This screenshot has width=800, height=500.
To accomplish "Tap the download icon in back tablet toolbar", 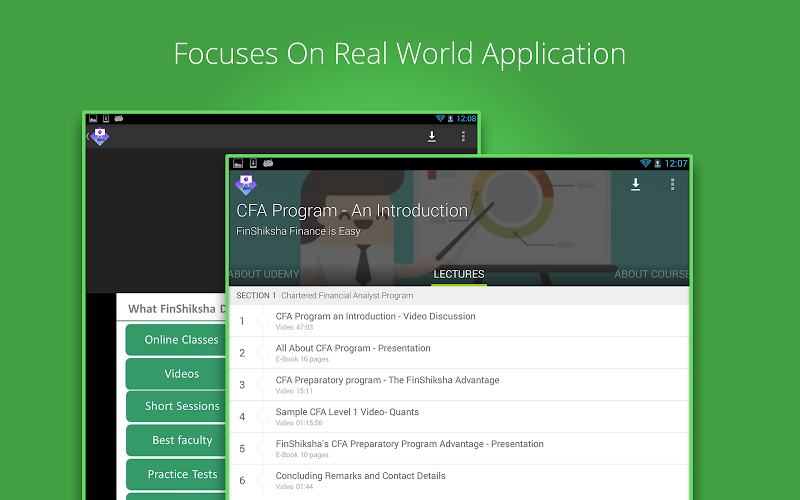I will (432, 137).
